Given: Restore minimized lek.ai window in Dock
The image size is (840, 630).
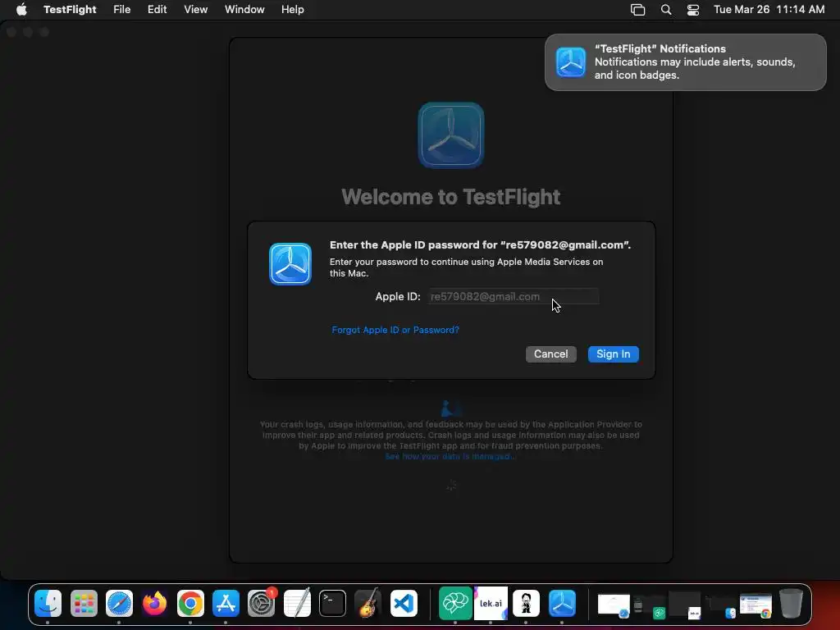Looking at the screenshot, I should (x=685, y=606).
